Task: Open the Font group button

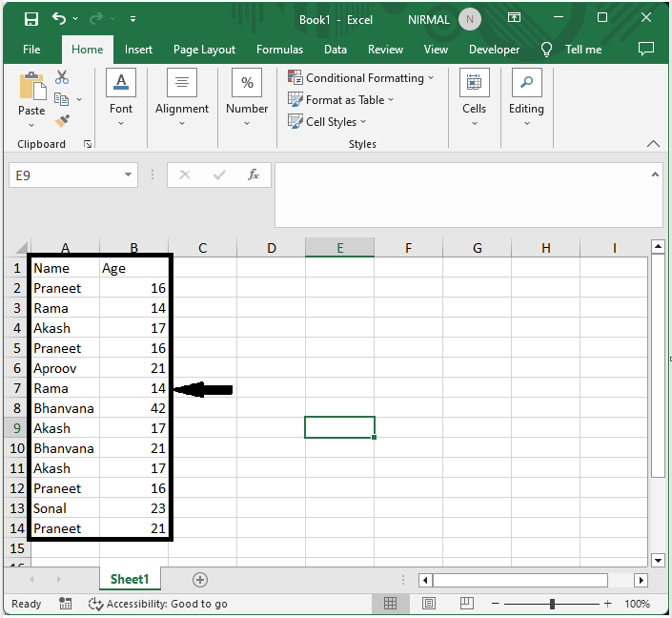Action: [121, 98]
